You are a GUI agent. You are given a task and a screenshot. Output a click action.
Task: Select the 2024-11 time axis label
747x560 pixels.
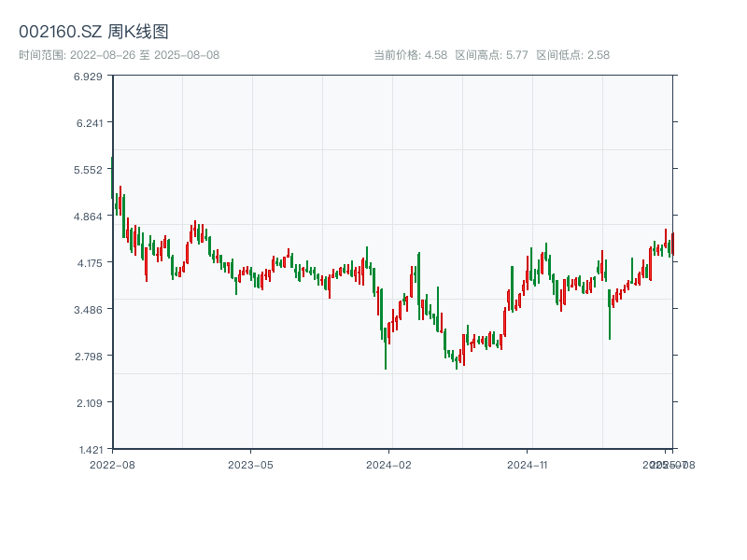[x=527, y=464]
